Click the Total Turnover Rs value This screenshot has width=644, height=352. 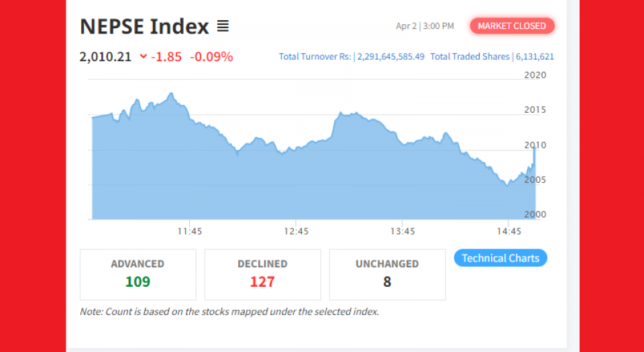point(390,56)
